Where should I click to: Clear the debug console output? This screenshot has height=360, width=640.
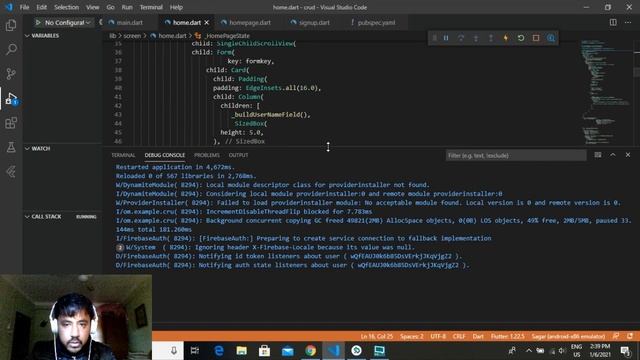point(598,155)
